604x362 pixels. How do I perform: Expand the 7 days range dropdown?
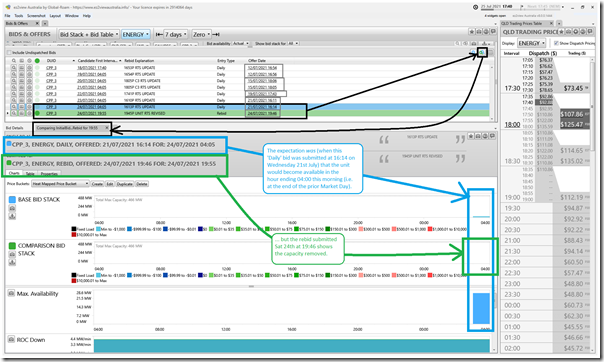coord(176,34)
